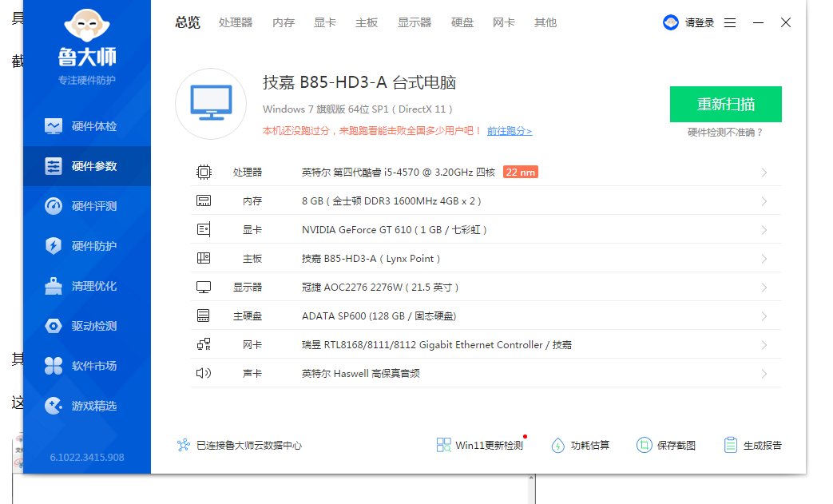This screenshot has height=504, width=833.
Task: Switch to the 总览 tab
Action: click(188, 22)
